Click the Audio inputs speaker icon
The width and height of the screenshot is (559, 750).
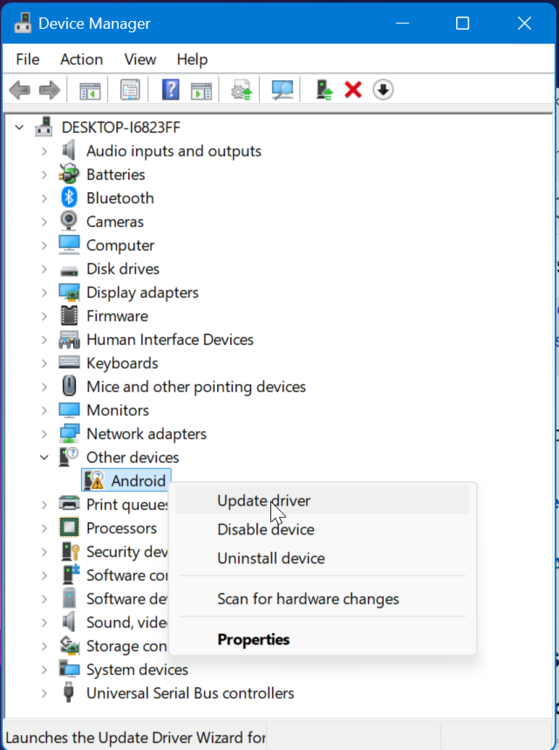click(69, 151)
